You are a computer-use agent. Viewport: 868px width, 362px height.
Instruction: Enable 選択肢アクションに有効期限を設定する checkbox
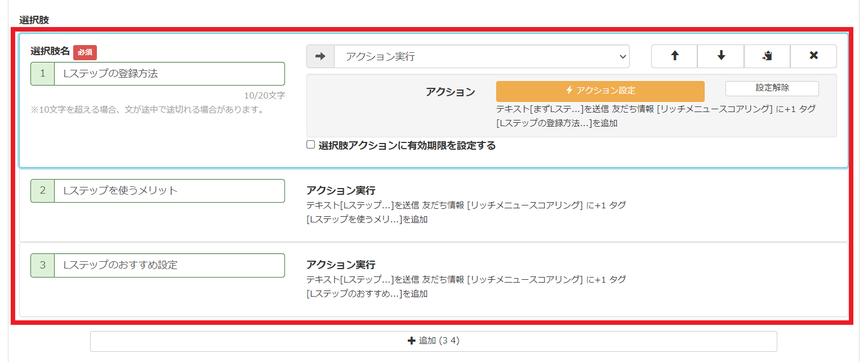(x=310, y=145)
